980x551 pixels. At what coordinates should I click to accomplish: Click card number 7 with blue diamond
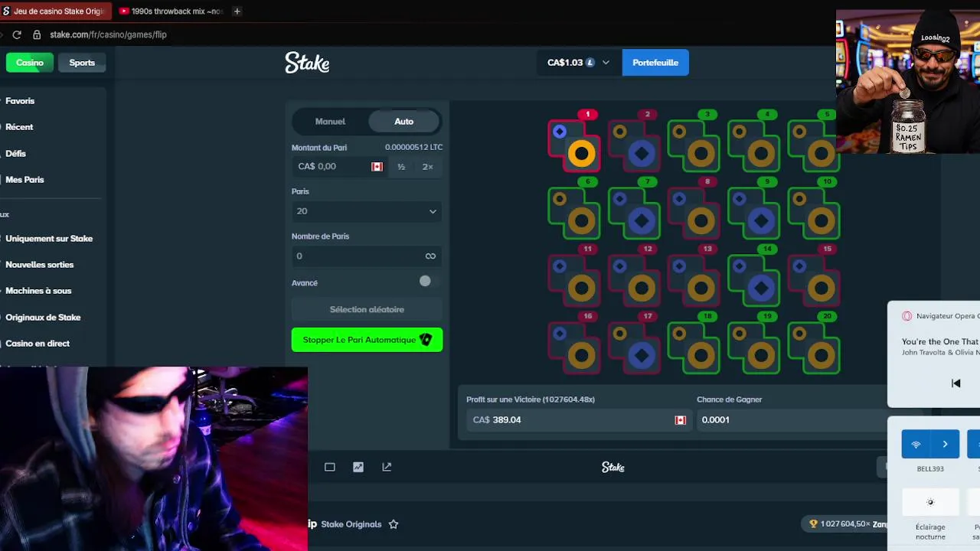coord(634,213)
